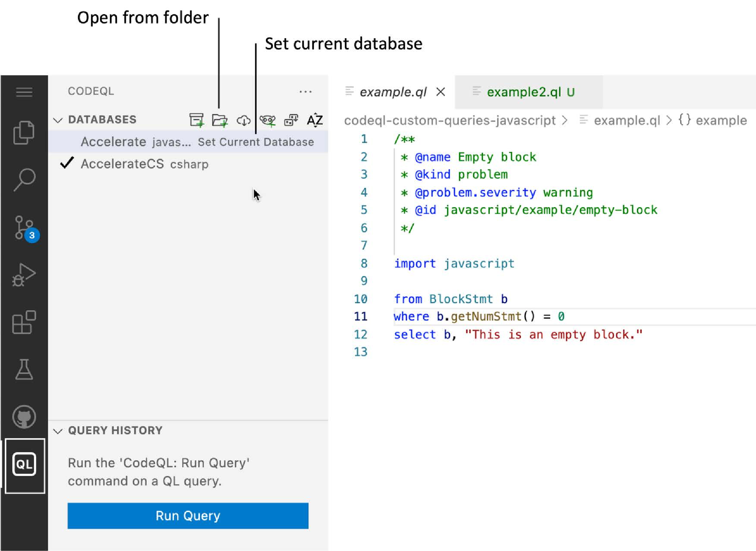Viewport: 756px width, 551px height.
Task: Add database from archive icon
Action: click(196, 120)
